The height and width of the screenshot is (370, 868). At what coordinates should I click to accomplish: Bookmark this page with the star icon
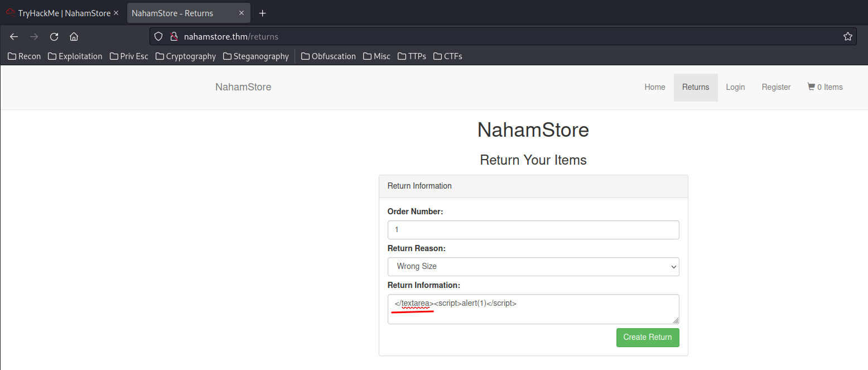[848, 37]
